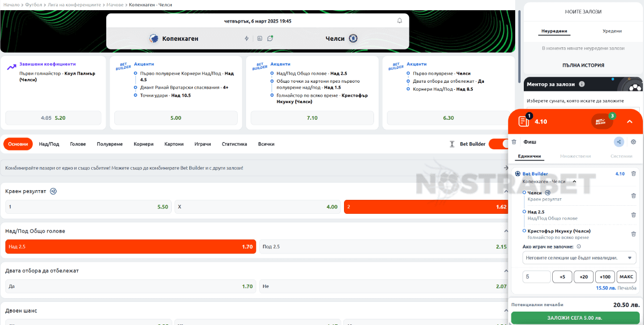Screen dimensions: 644x325
Task: Click the info icon beside Ментор за залози
Action: coord(582,84)
